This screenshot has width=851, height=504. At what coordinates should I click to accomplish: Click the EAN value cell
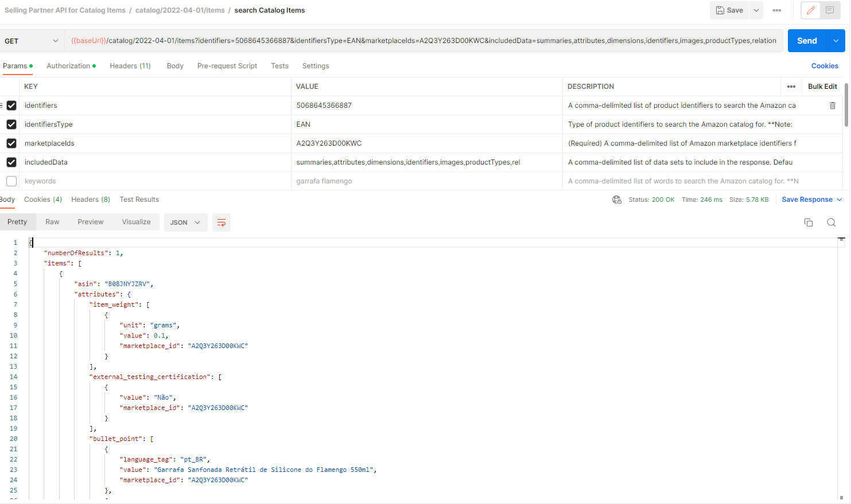[x=427, y=124]
